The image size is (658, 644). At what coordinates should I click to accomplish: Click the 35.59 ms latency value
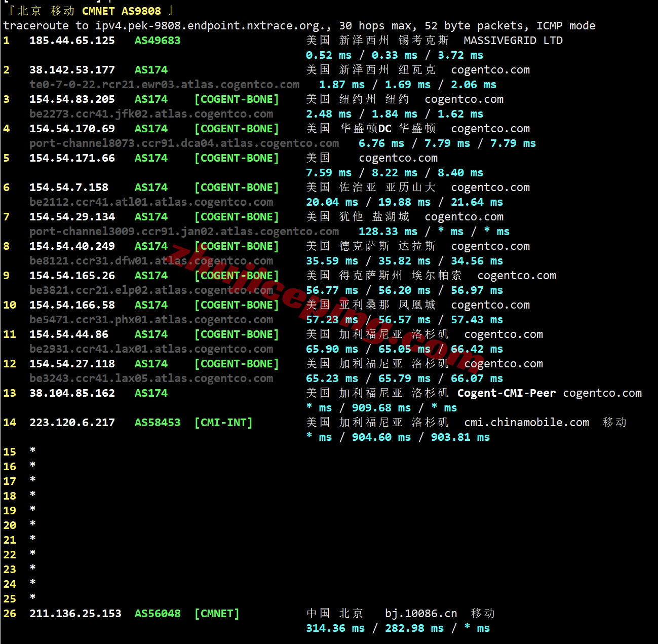click(x=332, y=261)
